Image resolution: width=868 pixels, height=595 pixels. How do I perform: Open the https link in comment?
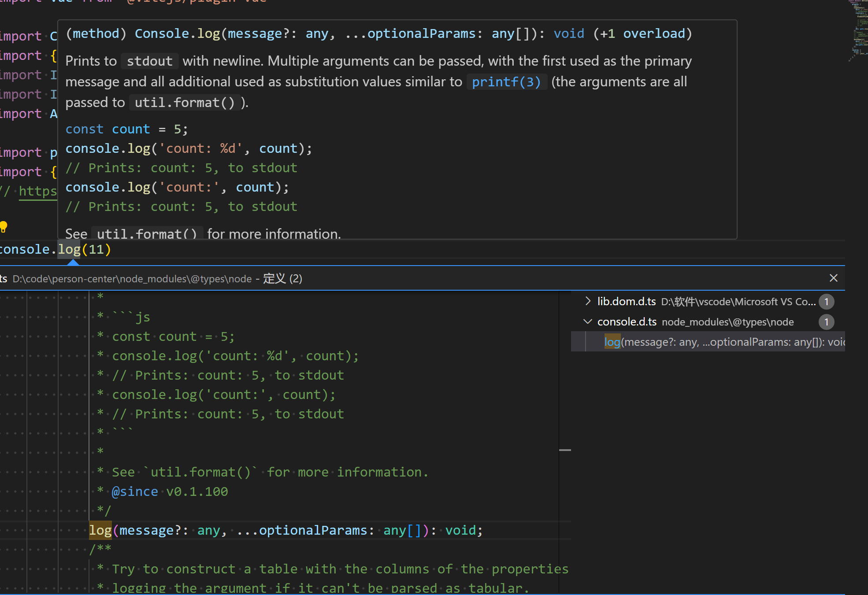point(38,191)
